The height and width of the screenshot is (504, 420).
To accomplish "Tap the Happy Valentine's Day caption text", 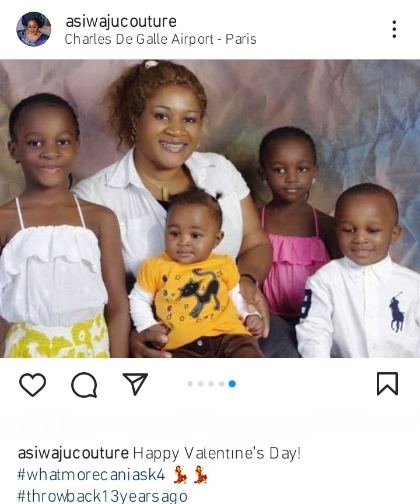I will (217, 453).
